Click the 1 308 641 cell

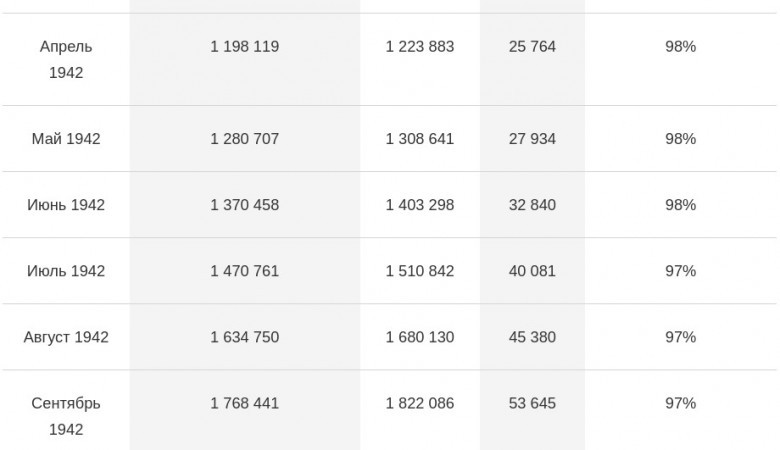point(420,139)
